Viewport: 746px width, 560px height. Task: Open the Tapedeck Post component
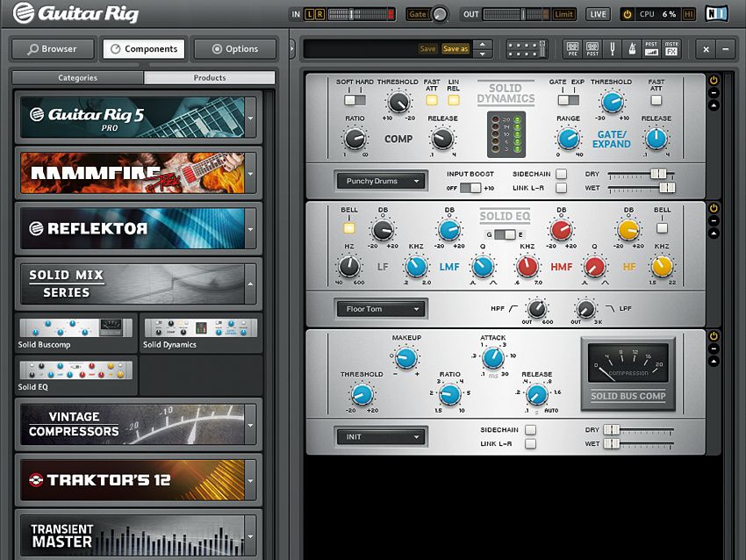tap(591, 49)
